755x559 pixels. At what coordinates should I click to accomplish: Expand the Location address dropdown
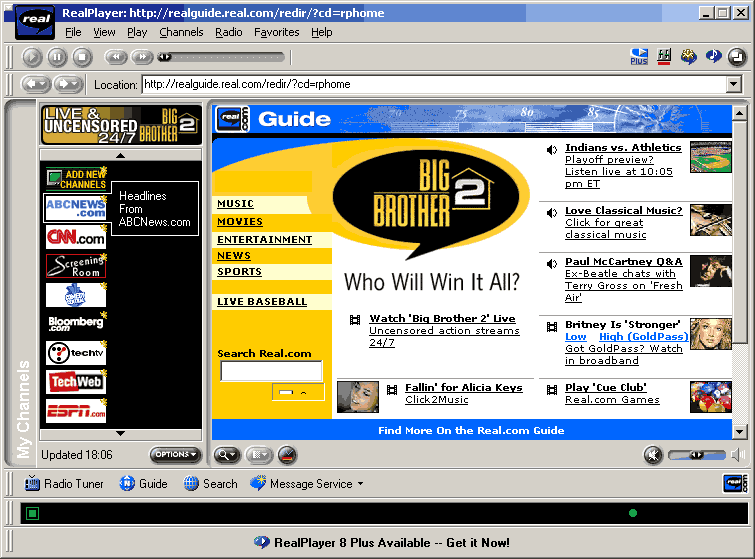click(x=734, y=85)
